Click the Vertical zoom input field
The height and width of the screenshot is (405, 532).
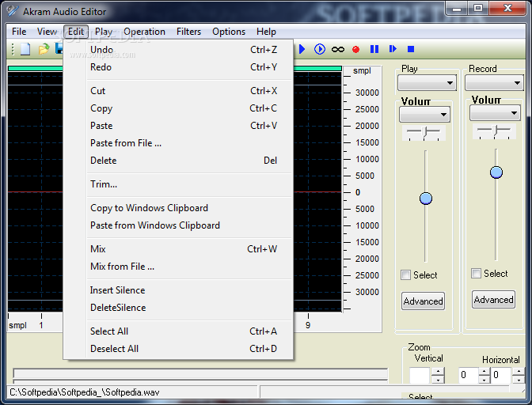pos(420,375)
